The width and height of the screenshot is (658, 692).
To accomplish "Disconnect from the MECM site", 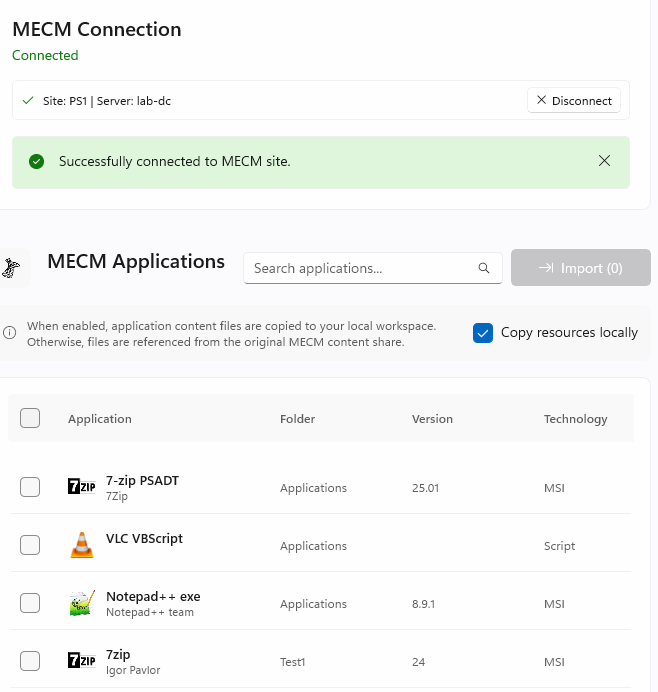I will point(574,100).
